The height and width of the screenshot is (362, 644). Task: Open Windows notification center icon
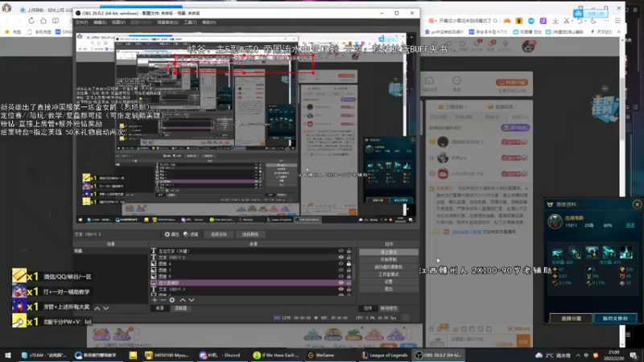[x=634, y=356]
